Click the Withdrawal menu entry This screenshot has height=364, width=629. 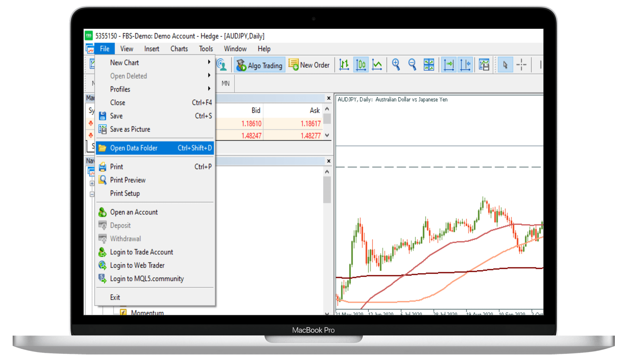tap(155, 239)
